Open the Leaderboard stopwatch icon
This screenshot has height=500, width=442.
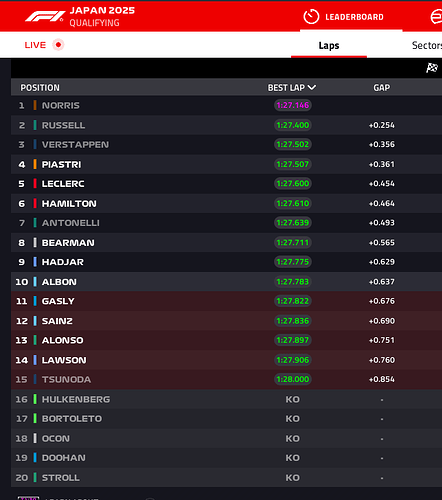click(x=311, y=17)
